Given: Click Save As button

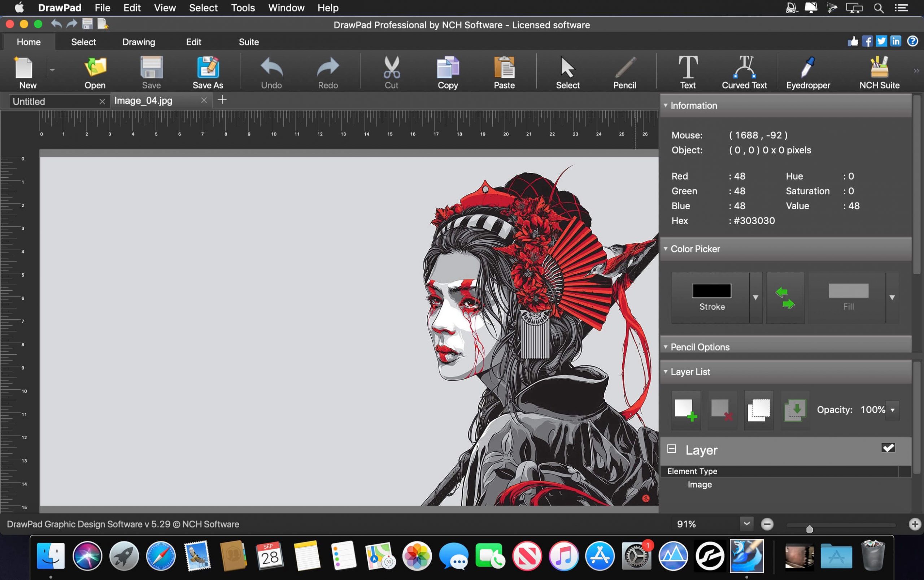Looking at the screenshot, I should pos(208,72).
